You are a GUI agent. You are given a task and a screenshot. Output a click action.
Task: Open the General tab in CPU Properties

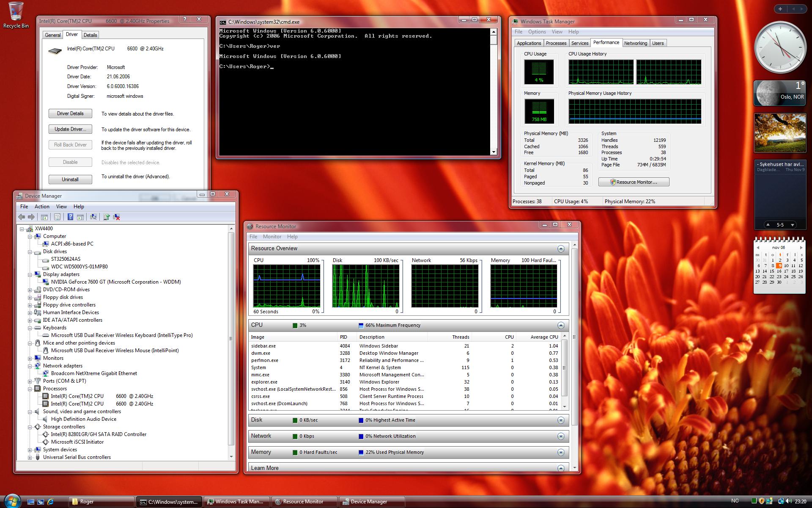click(x=53, y=35)
